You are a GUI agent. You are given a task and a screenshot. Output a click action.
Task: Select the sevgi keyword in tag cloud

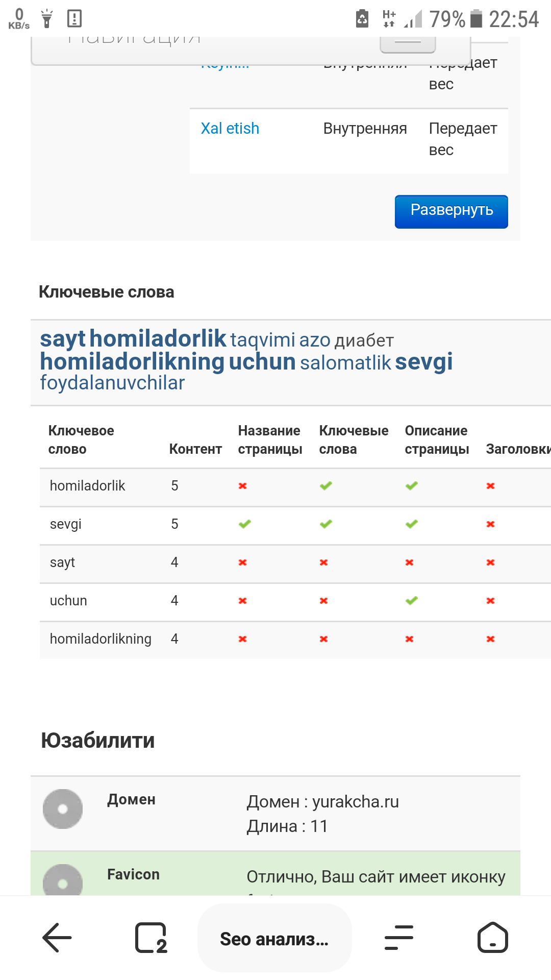[423, 362]
